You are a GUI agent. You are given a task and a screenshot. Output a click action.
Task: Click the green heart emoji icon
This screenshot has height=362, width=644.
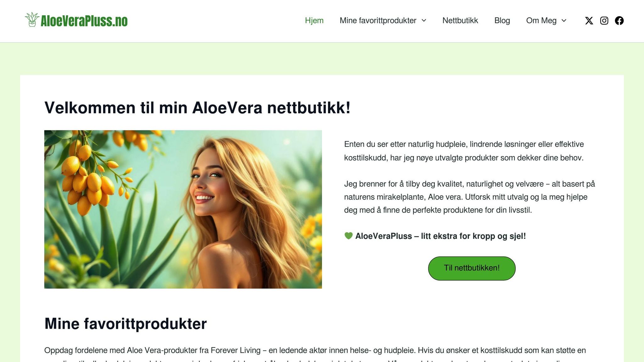pos(348,236)
